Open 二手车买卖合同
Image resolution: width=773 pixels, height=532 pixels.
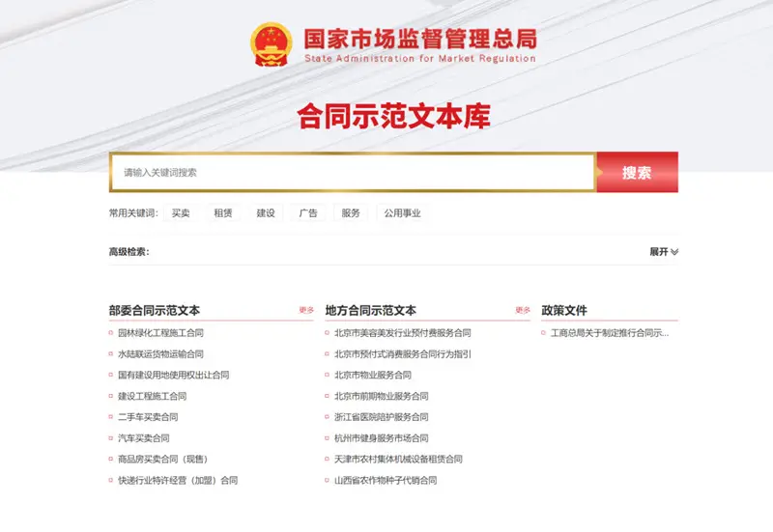(148, 417)
